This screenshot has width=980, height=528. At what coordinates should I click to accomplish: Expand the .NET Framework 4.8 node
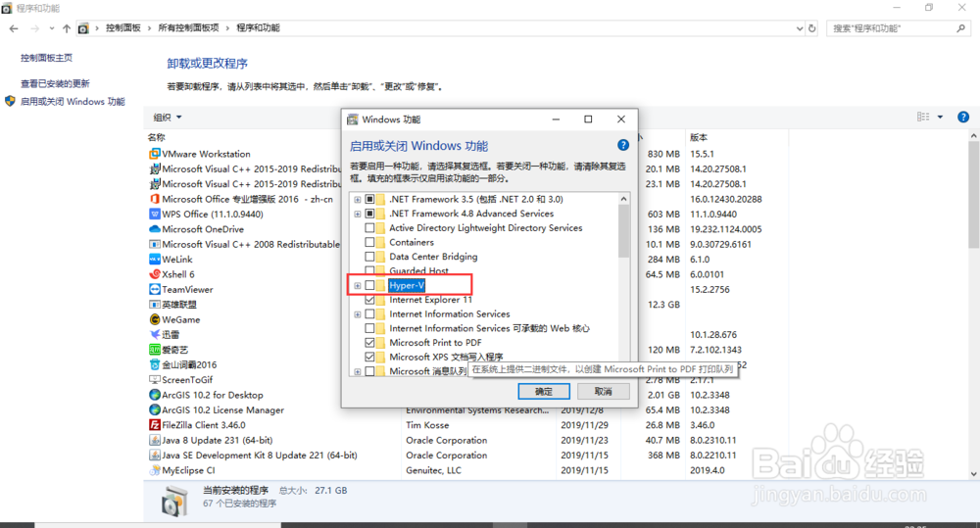(358, 214)
